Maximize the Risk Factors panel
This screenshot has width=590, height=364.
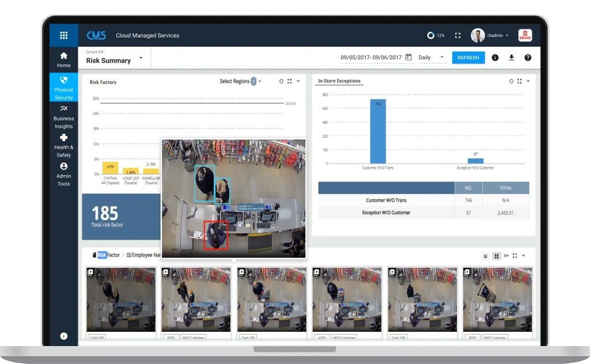[289, 81]
